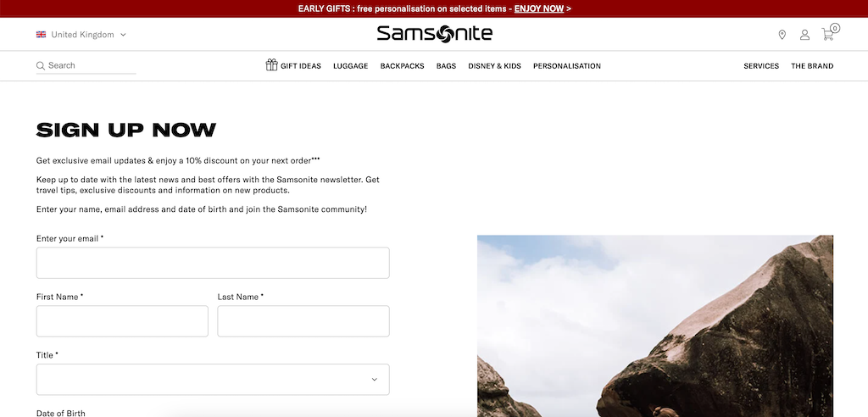
Task: Open the Luggage menu
Action: (350, 66)
